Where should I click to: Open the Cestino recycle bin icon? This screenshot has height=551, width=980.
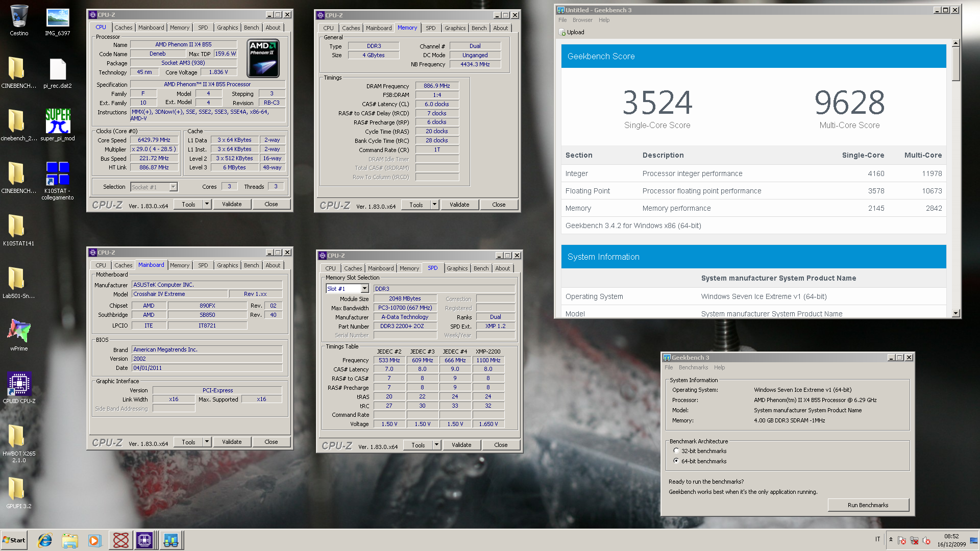point(19,20)
